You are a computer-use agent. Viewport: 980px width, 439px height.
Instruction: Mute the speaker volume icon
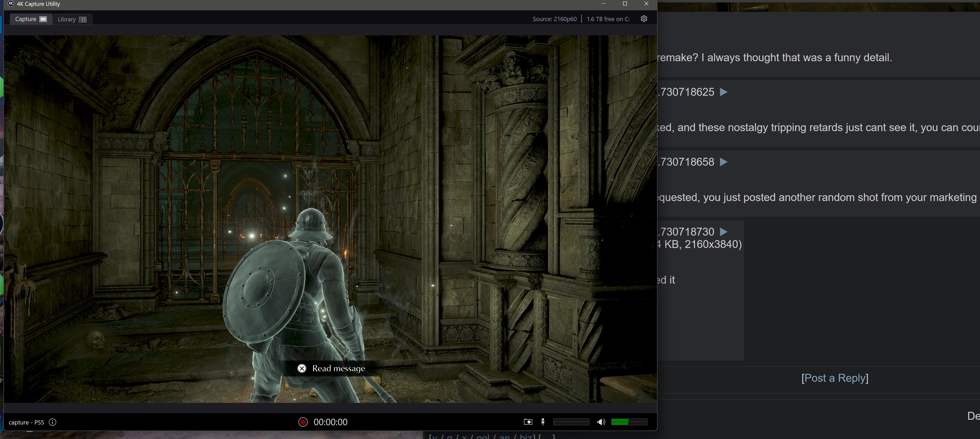click(x=601, y=422)
